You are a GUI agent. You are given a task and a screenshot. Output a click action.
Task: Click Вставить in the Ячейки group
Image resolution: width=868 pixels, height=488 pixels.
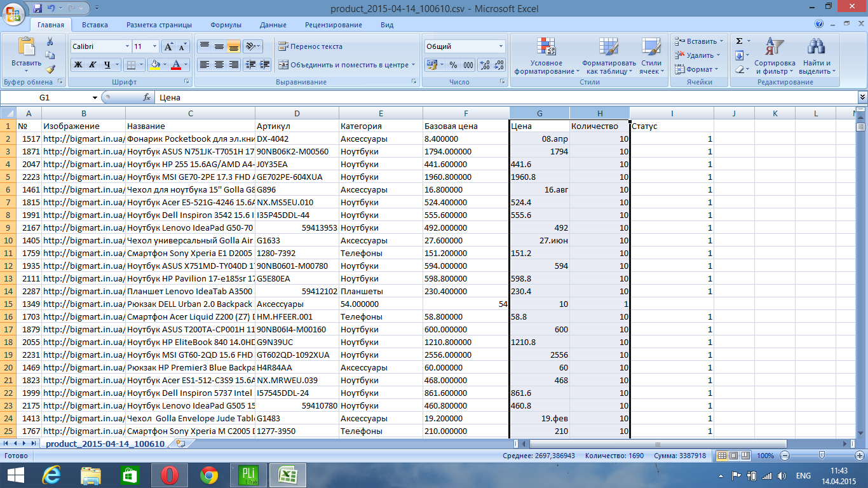tap(698, 41)
